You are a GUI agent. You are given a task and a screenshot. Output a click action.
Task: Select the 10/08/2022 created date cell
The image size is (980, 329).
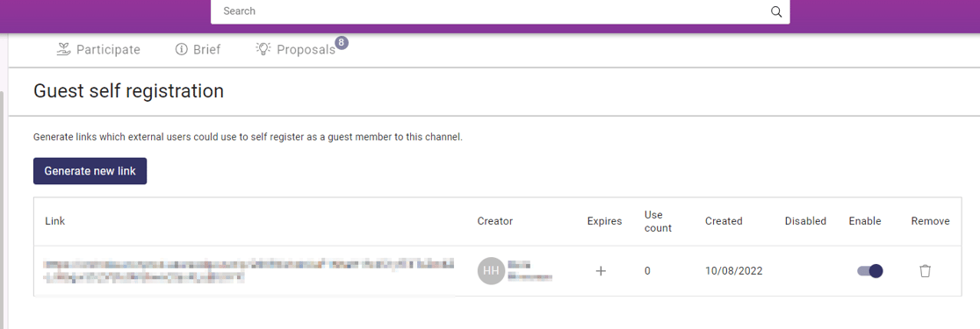pos(734,271)
